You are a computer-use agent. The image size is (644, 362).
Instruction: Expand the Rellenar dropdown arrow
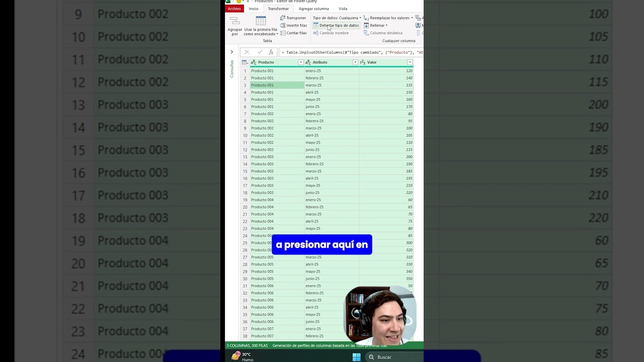coord(386,25)
